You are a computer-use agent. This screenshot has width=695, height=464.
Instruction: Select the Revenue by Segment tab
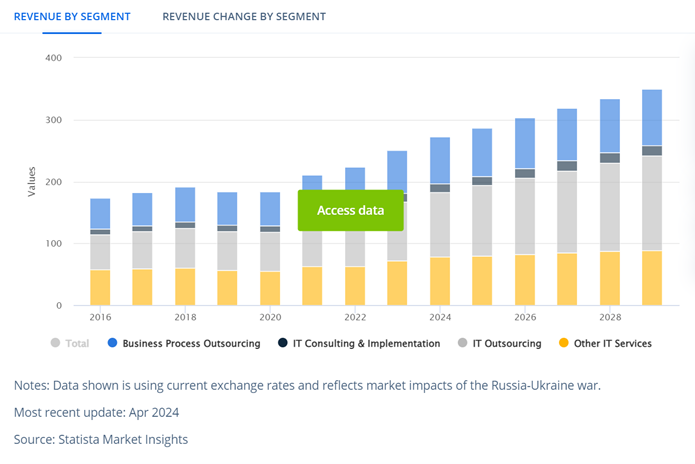point(58,17)
